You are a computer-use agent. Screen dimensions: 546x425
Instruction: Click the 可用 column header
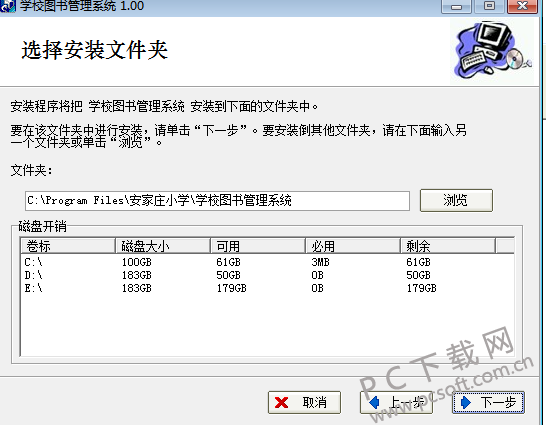tap(258, 246)
